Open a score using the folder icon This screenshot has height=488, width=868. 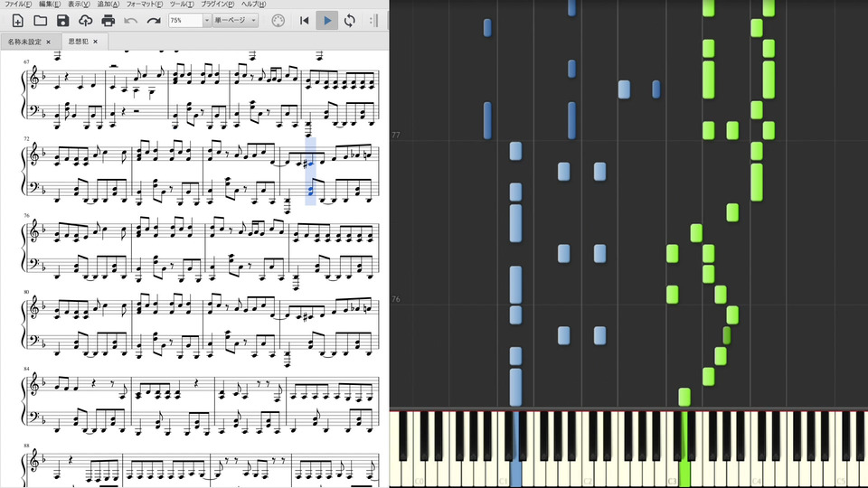point(40,21)
